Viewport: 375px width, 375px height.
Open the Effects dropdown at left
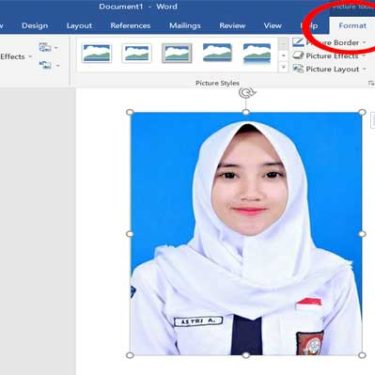(16, 57)
